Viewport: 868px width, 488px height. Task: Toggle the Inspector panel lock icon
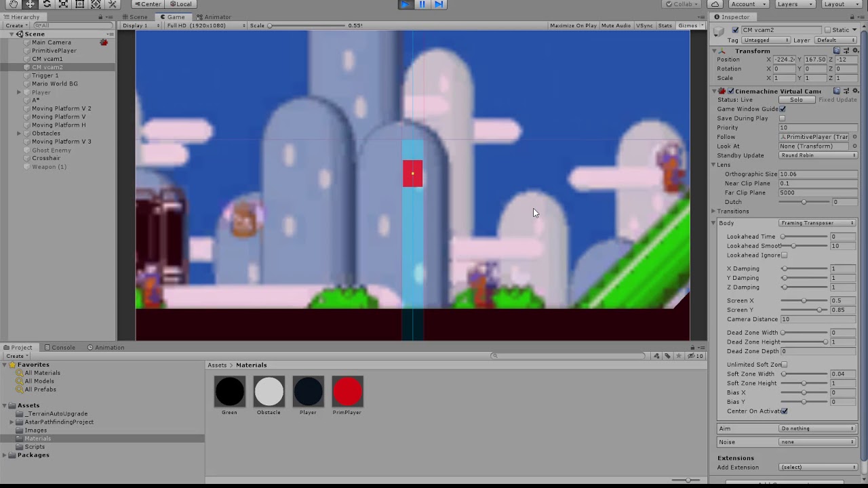pos(852,17)
